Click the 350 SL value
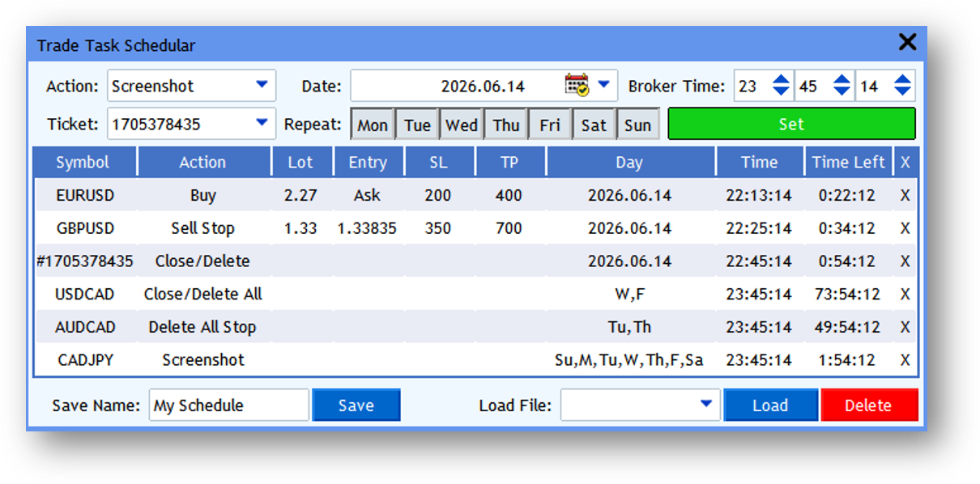This screenshot has height=484, width=980. point(438,228)
